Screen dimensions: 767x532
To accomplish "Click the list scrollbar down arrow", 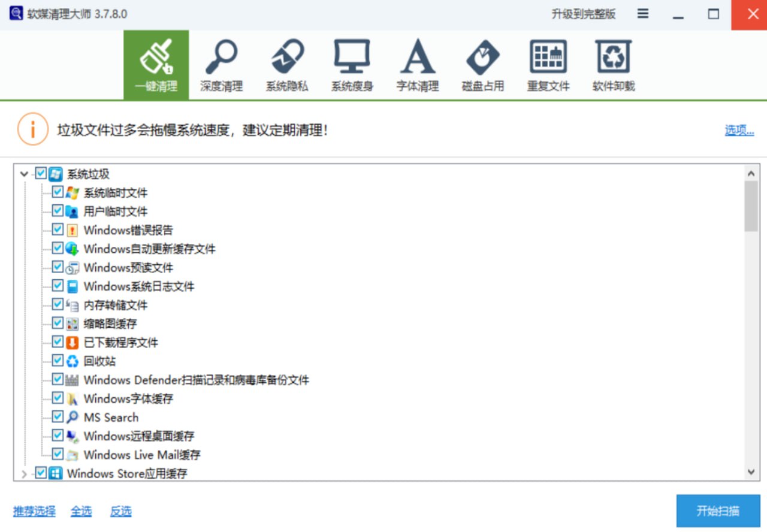I will (x=751, y=472).
